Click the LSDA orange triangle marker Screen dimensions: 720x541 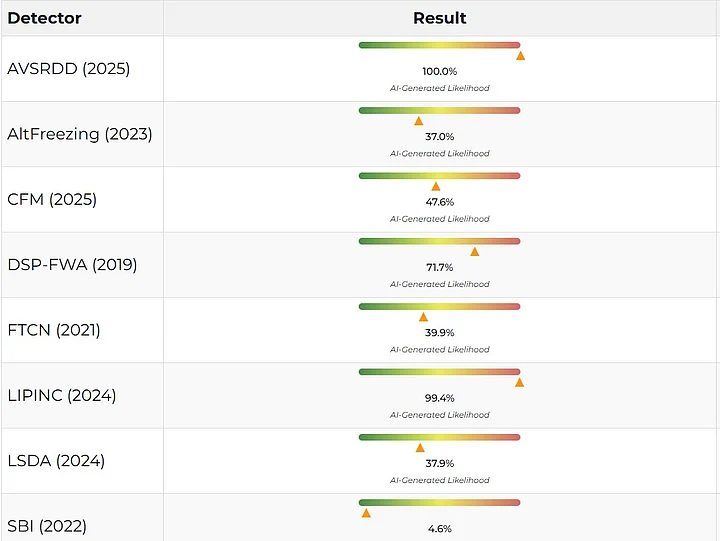pos(420,448)
